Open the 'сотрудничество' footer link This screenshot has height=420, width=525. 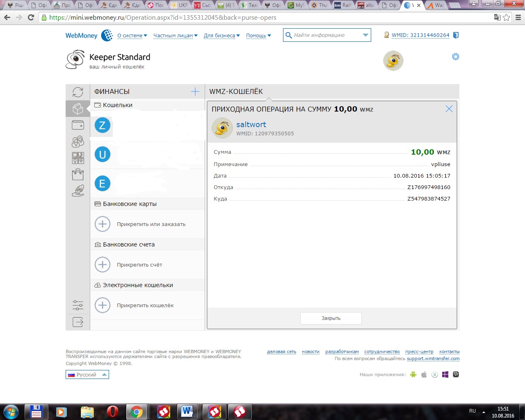382,352
